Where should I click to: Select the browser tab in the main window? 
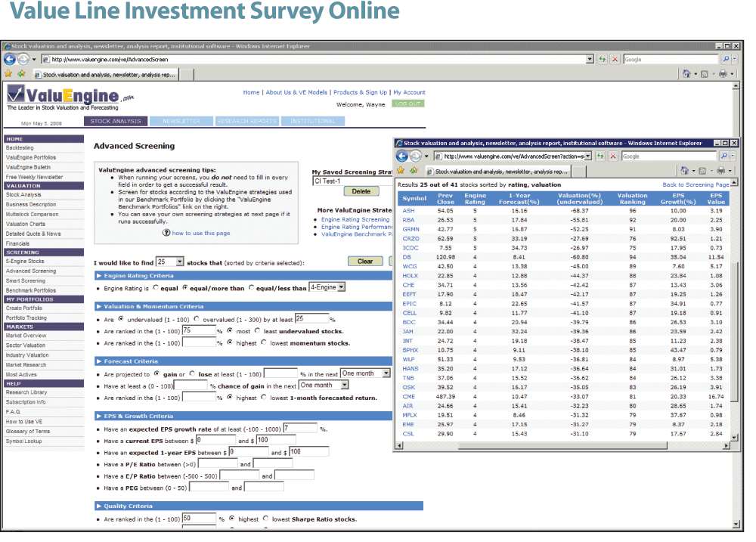[107, 75]
